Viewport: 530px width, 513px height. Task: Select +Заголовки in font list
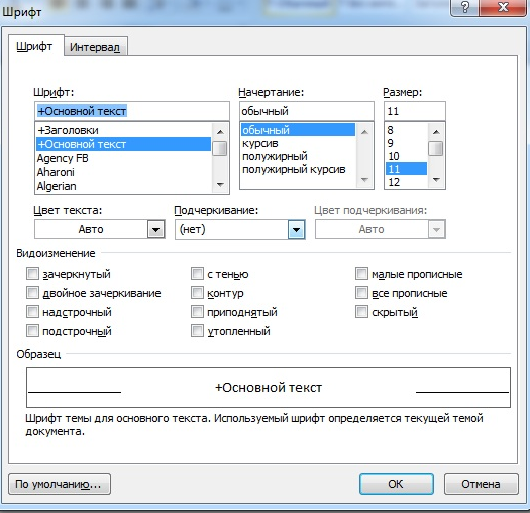[123, 130]
